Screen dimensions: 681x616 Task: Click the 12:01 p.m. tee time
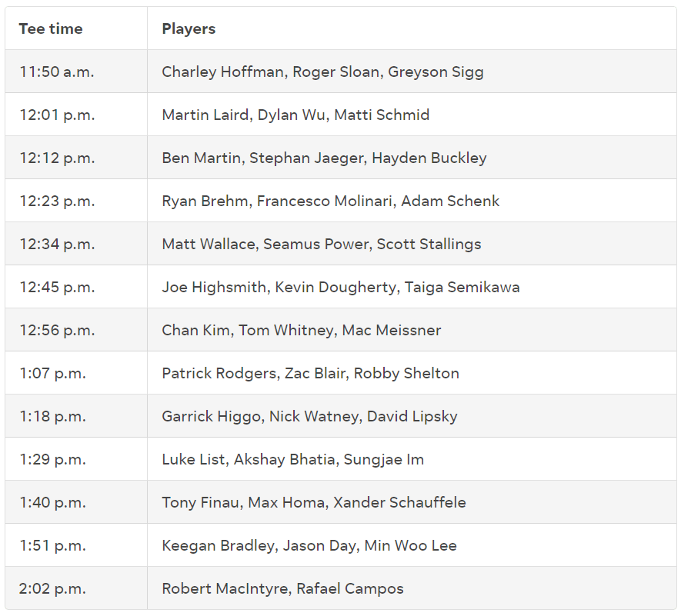(x=57, y=115)
